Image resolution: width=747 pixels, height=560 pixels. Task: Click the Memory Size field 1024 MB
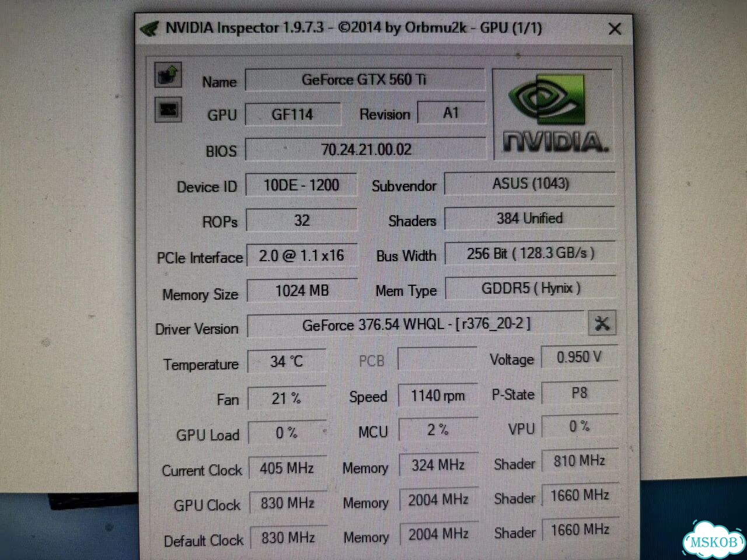302,290
